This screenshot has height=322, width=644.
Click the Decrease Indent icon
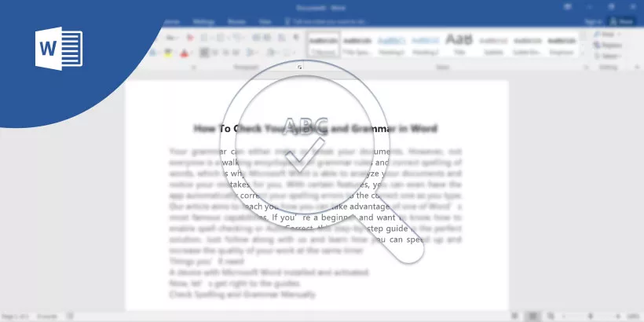point(256,38)
